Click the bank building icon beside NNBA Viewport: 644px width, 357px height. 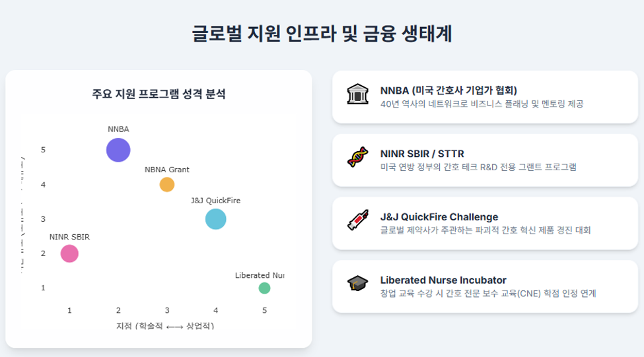(x=357, y=94)
